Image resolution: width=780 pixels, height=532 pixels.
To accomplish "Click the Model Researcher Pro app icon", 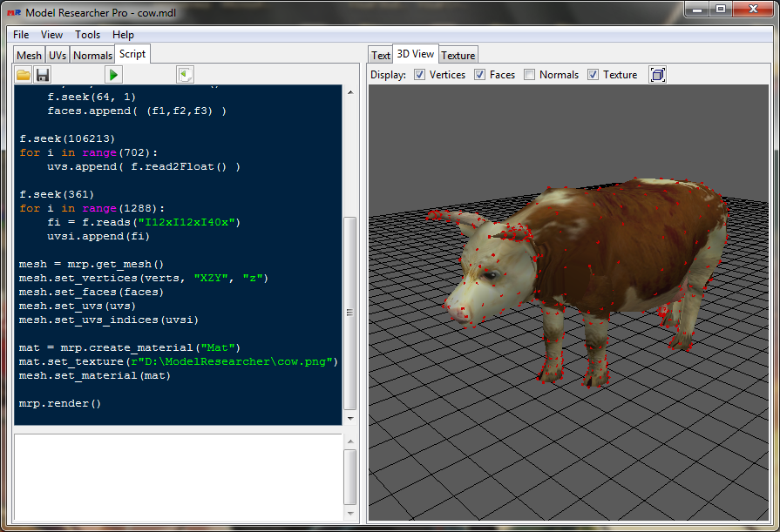I will (x=14, y=12).
